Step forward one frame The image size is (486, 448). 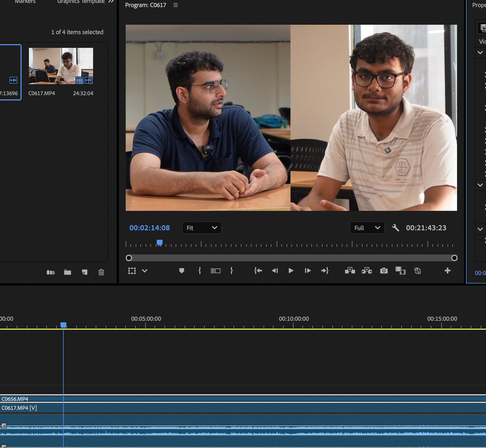click(308, 271)
